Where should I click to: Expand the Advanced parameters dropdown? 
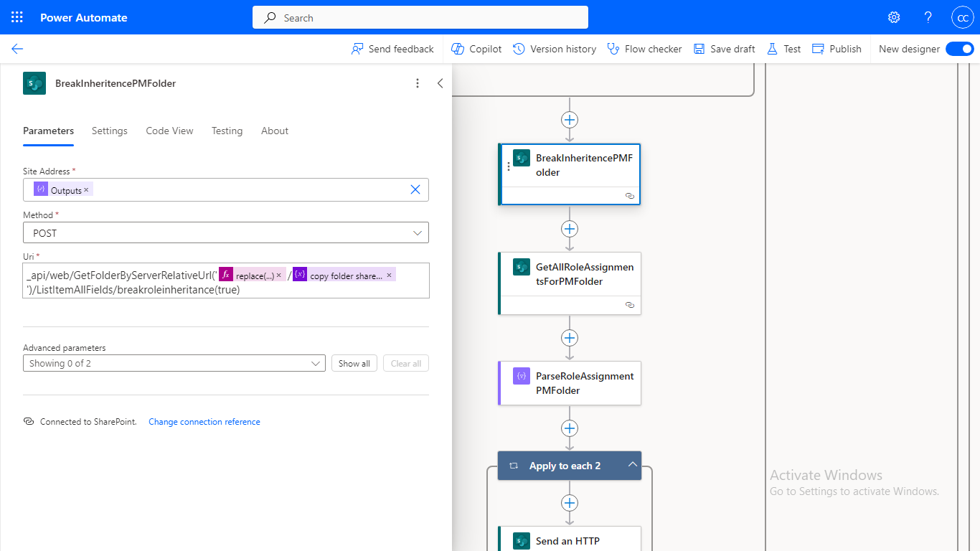coord(174,363)
